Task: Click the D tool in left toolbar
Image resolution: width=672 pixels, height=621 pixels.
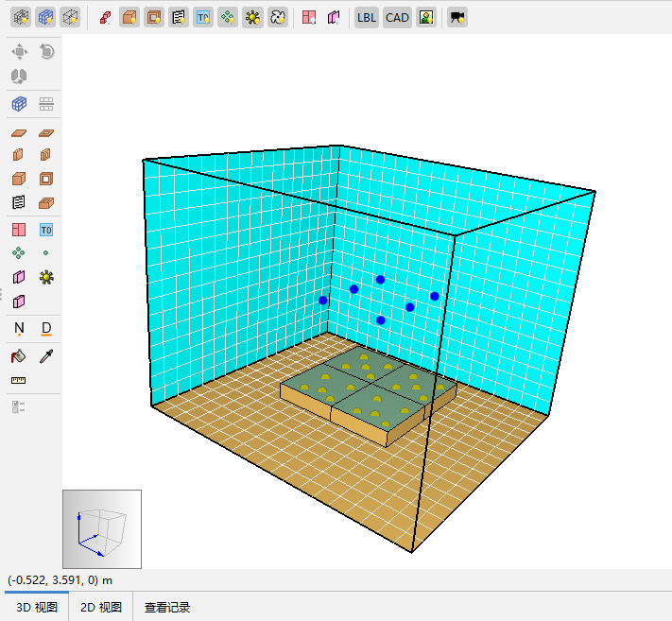Action: tap(45, 328)
